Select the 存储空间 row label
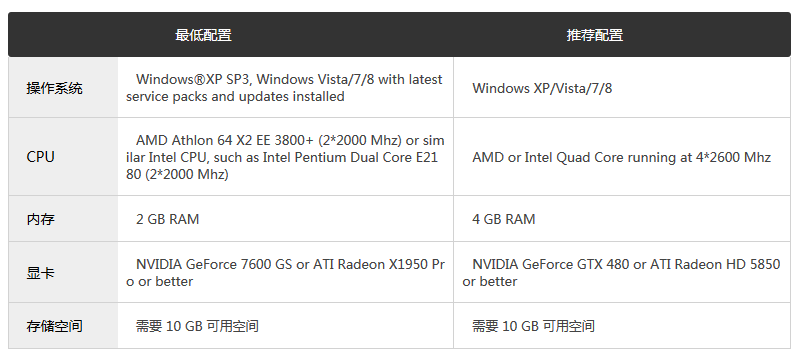The height and width of the screenshot is (361, 801). (54, 326)
